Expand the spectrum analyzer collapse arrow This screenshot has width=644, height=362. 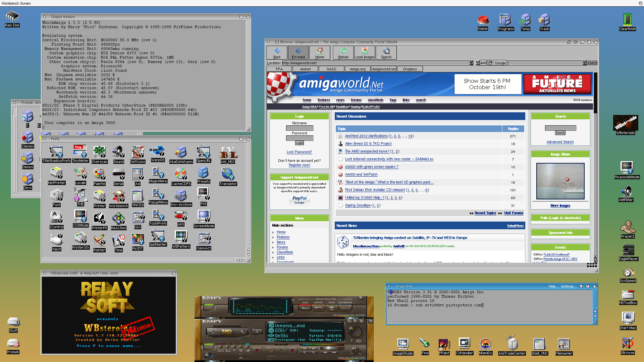[361, 298]
